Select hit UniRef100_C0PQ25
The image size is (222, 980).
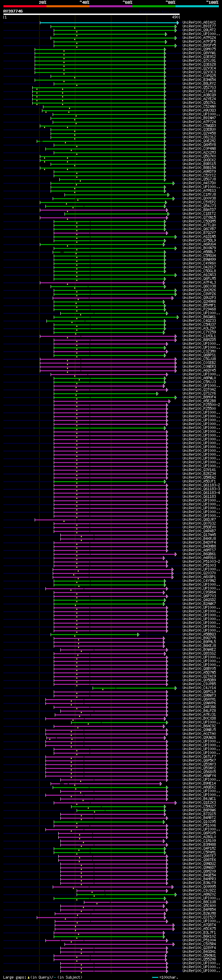(x=199, y=76)
